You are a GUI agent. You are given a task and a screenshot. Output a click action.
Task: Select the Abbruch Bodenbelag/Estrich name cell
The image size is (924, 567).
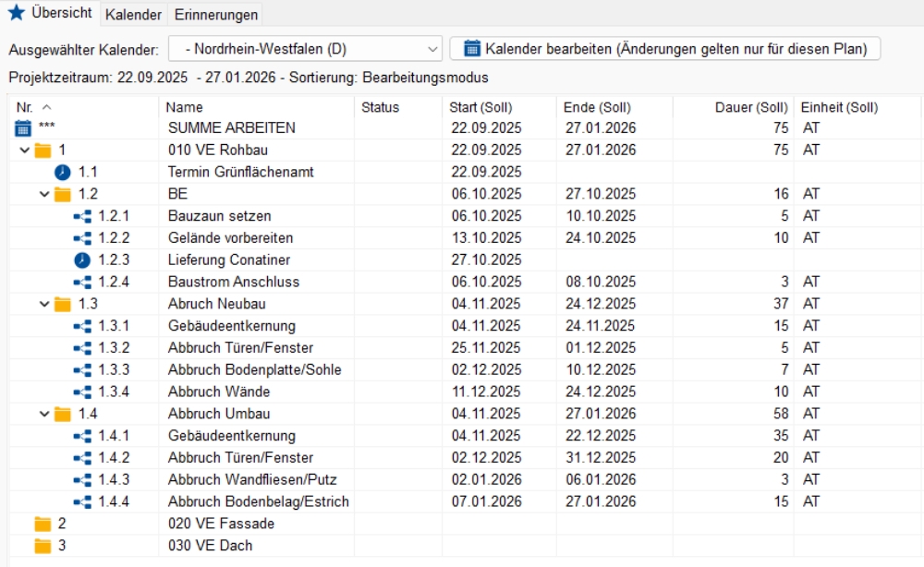point(256,501)
